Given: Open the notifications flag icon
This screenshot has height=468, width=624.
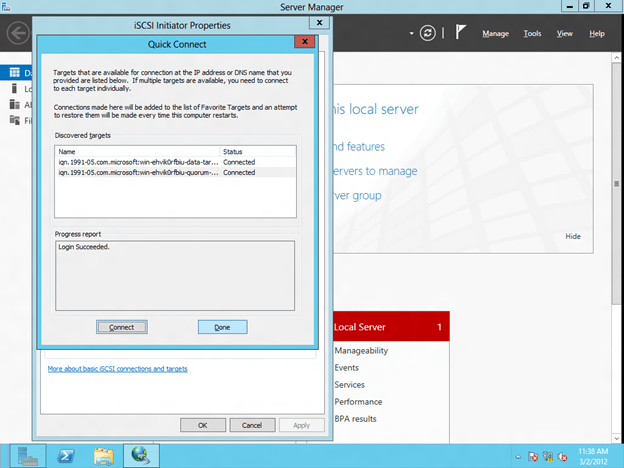Looking at the screenshot, I should coord(460,33).
